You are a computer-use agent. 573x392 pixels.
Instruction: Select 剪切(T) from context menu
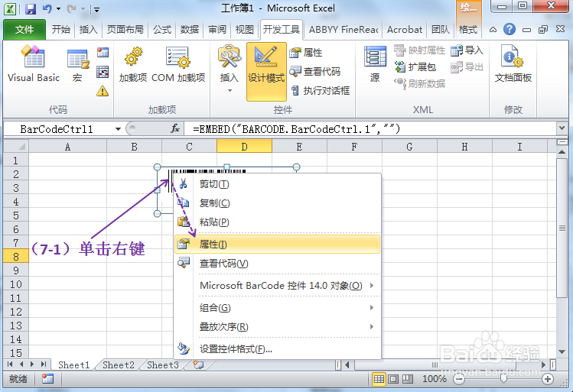(x=277, y=184)
